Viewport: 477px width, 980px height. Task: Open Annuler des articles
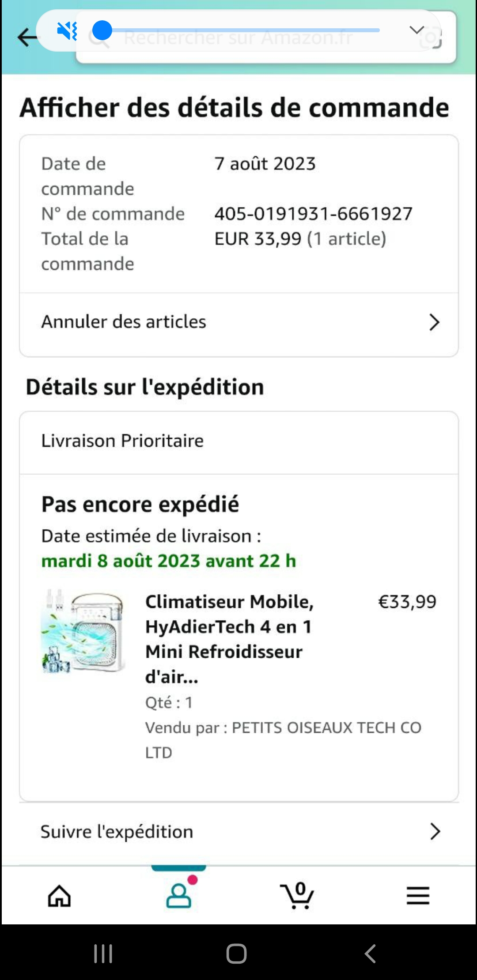[124, 322]
